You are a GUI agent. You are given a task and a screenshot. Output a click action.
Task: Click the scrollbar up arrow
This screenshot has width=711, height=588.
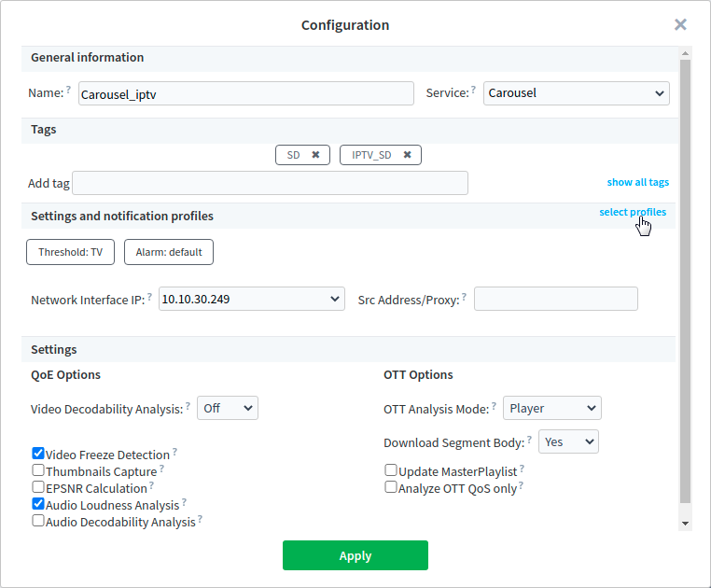click(x=685, y=53)
